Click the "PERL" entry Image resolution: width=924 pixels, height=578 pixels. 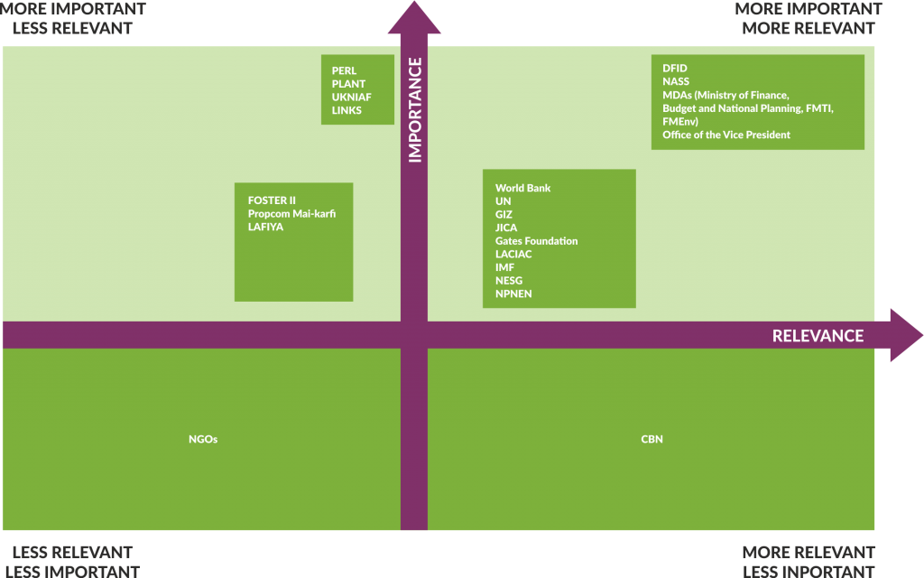pyautogui.click(x=344, y=70)
